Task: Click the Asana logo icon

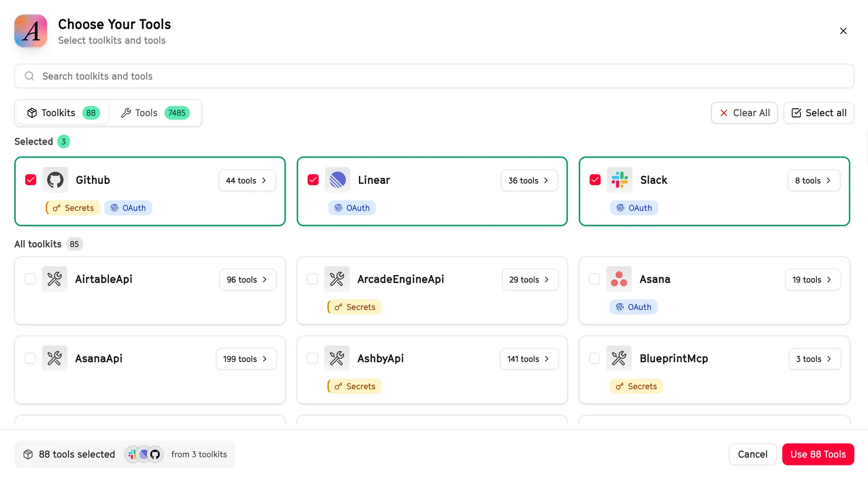Action: point(619,279)
